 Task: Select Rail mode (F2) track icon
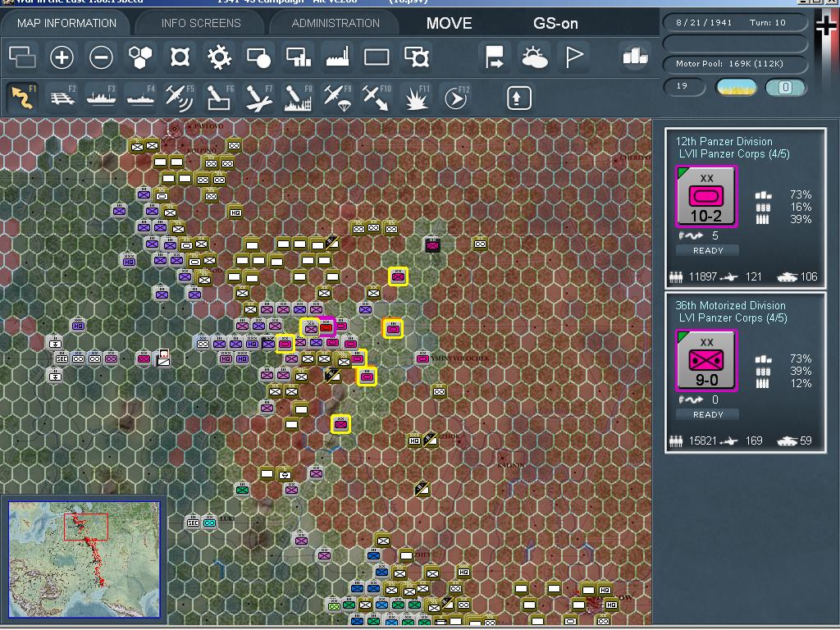click(62, 98)
